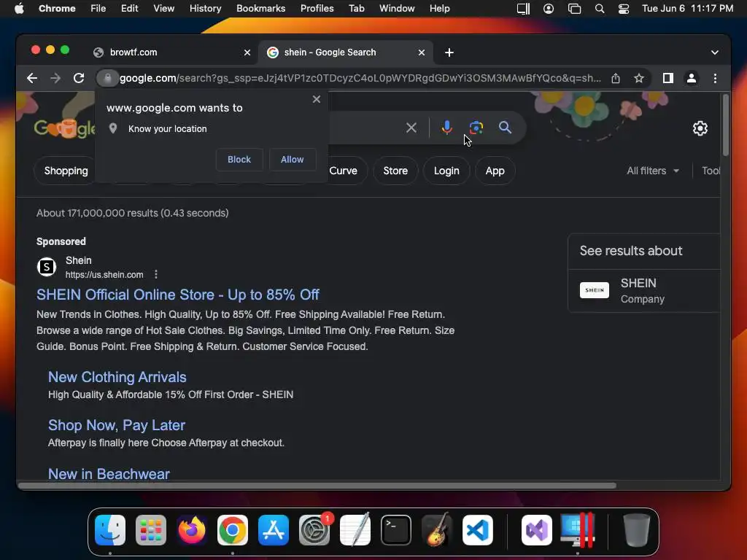Open System Settings from the dock

click(314, 530)
